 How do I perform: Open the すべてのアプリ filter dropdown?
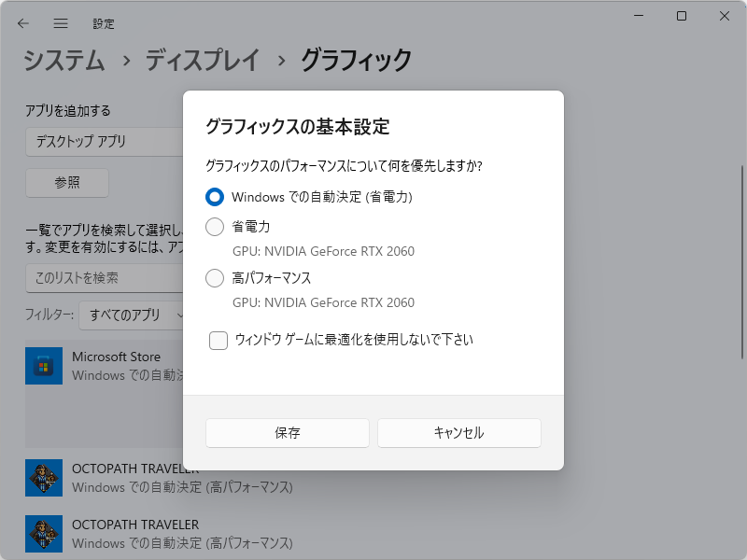coord(131,315)
